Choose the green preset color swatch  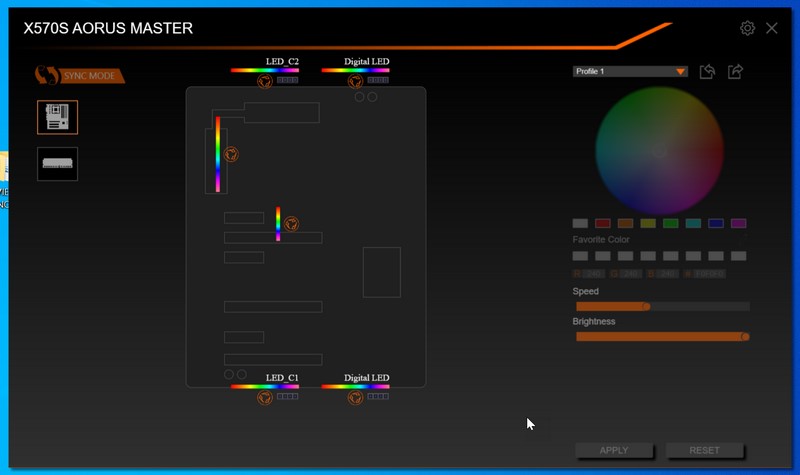[x=670, y=223]
